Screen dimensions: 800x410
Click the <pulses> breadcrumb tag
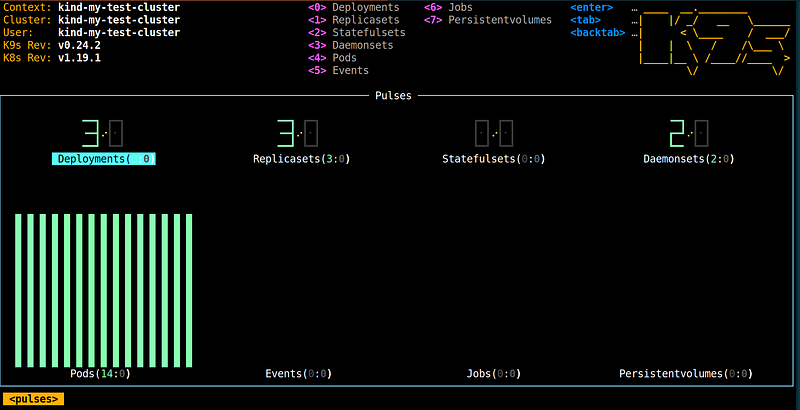coord(34,399)
